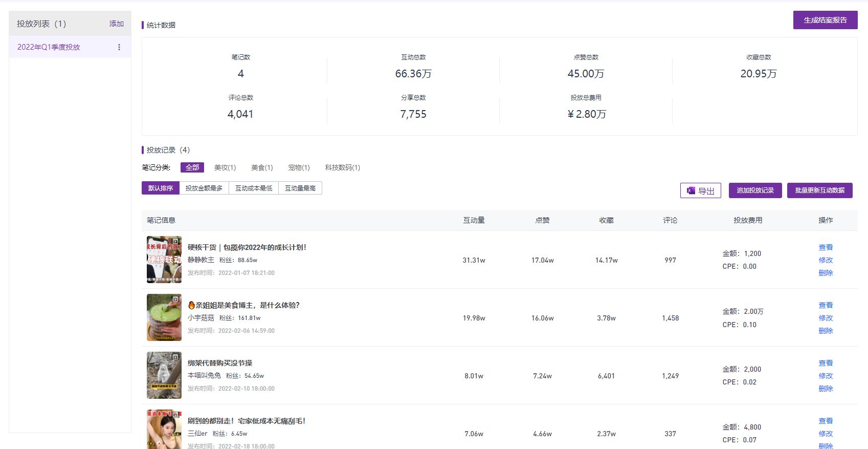The width and height of the screenshot is (868, 449).
Task: Click 删除 for the 静静教主 note
Action: click(x=826, y=273)
